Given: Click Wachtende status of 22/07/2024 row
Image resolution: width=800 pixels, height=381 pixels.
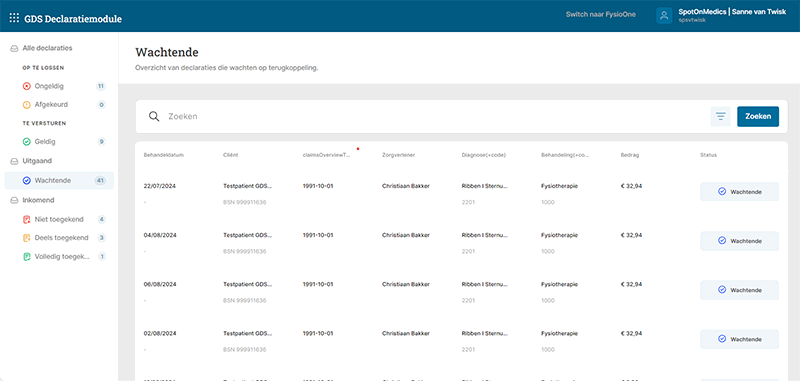Looking at the screenshot, I should pyautogui.click(x=739, y=192).
